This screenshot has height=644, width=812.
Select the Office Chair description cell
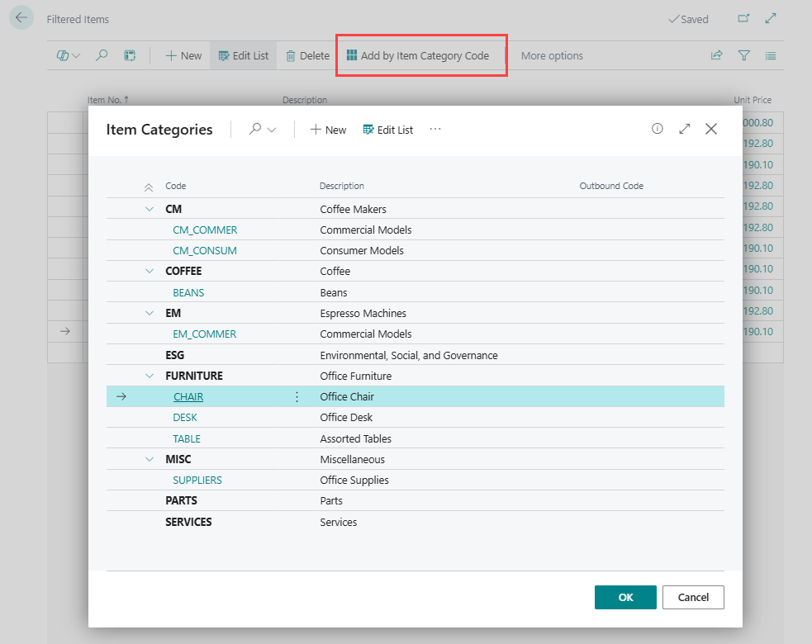point(347,396)
